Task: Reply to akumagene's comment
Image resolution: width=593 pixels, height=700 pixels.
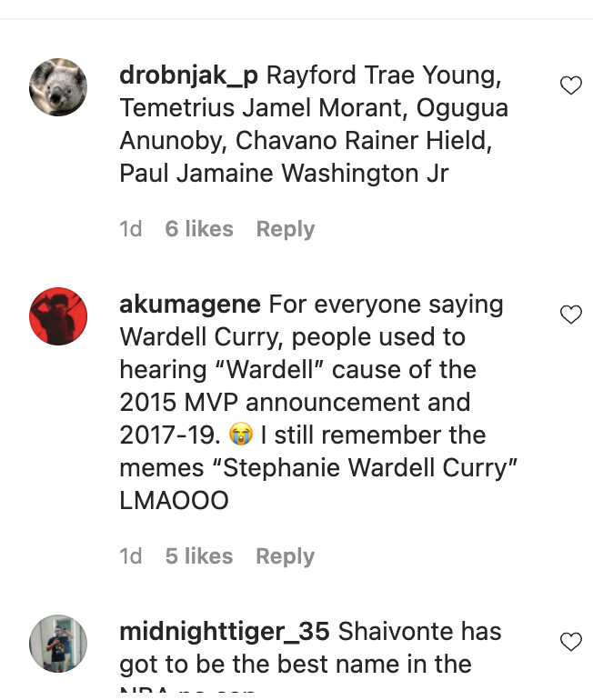Action: [x=286, y=556]
